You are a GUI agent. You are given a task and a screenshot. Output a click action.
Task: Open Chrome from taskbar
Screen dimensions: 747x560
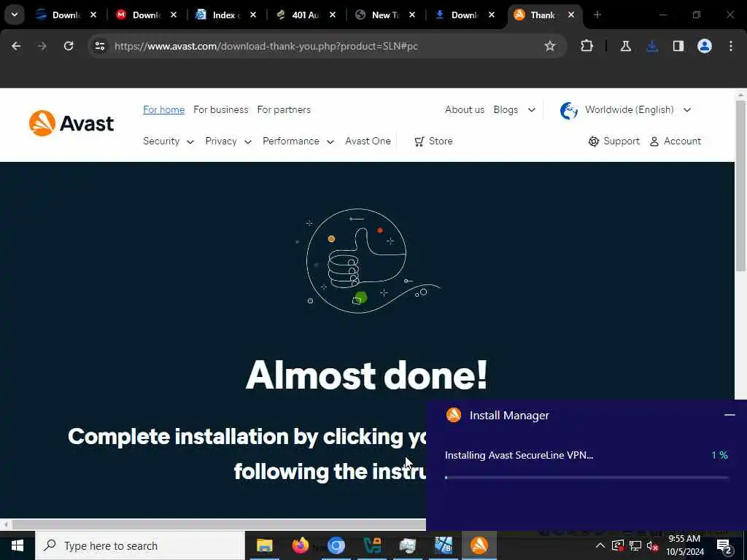click(336, 545)
